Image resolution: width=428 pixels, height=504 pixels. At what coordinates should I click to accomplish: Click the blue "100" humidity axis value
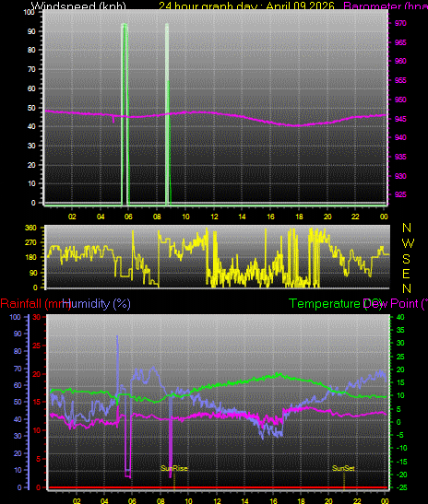click(15, 317)
